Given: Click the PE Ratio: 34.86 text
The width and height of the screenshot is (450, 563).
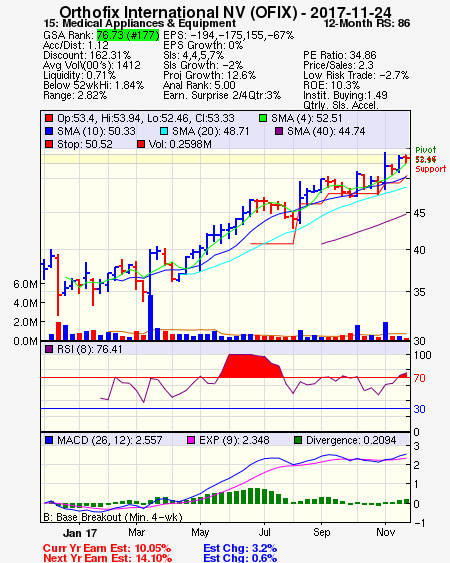Looking at the screenshot, I should [340, 55].
